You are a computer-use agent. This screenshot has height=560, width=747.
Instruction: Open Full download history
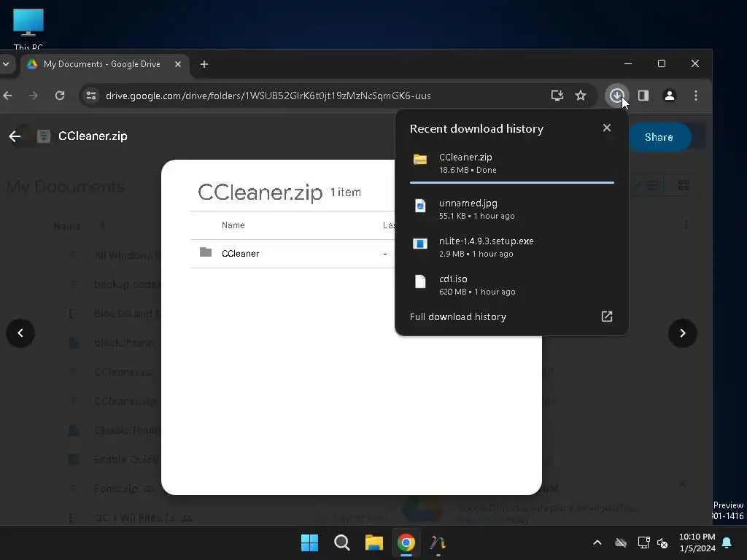tap(458, 316)
